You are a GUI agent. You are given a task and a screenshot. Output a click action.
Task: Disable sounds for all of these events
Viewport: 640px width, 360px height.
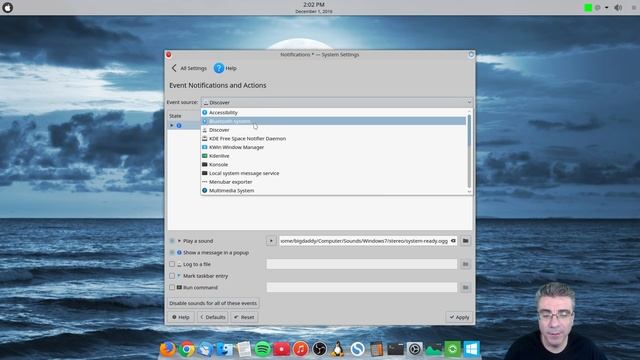[x=213, y=303]
